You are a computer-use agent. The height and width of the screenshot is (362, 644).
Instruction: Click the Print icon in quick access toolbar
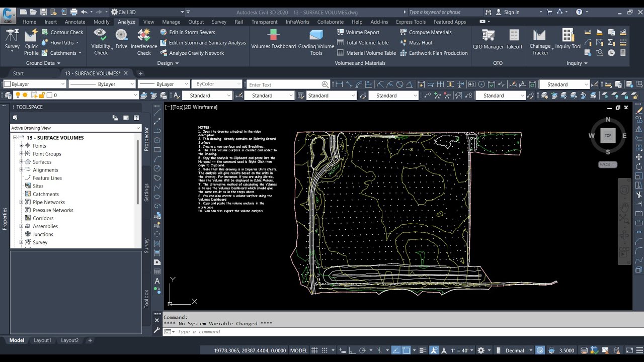tap(74, 12)
